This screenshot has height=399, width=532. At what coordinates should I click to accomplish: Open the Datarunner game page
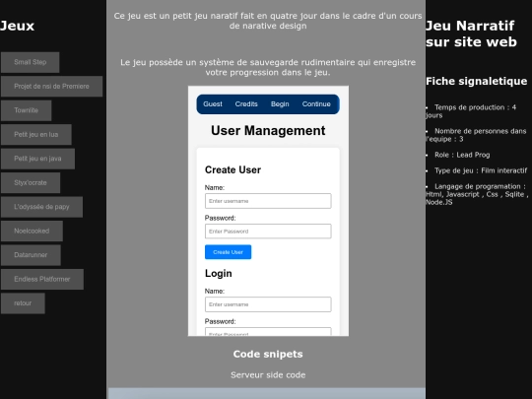31,255
